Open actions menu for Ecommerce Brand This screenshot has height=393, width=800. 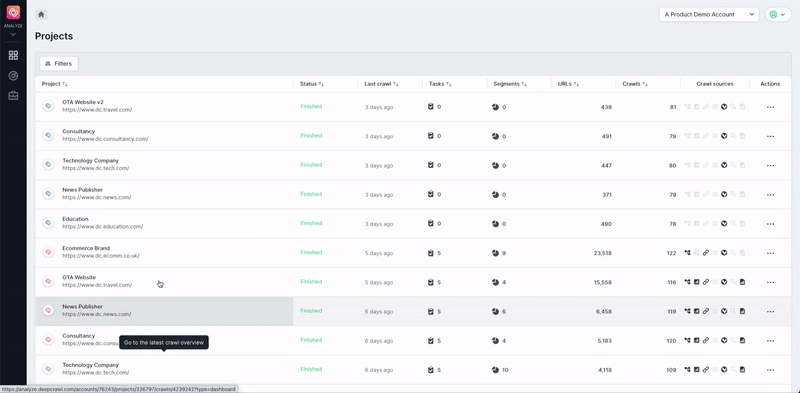(x=770, y=253)
